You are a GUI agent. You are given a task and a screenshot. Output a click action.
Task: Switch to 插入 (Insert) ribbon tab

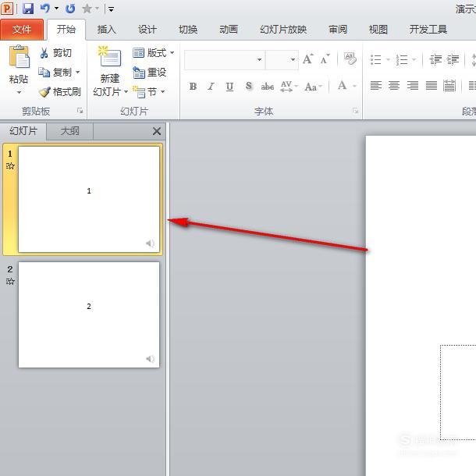click(106, 30)
